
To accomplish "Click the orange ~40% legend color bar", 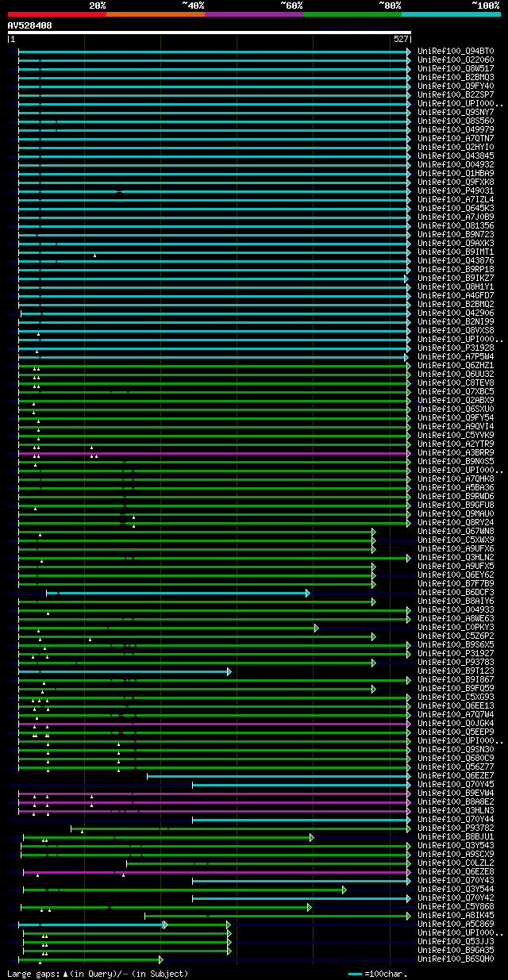I will [156, 14].
